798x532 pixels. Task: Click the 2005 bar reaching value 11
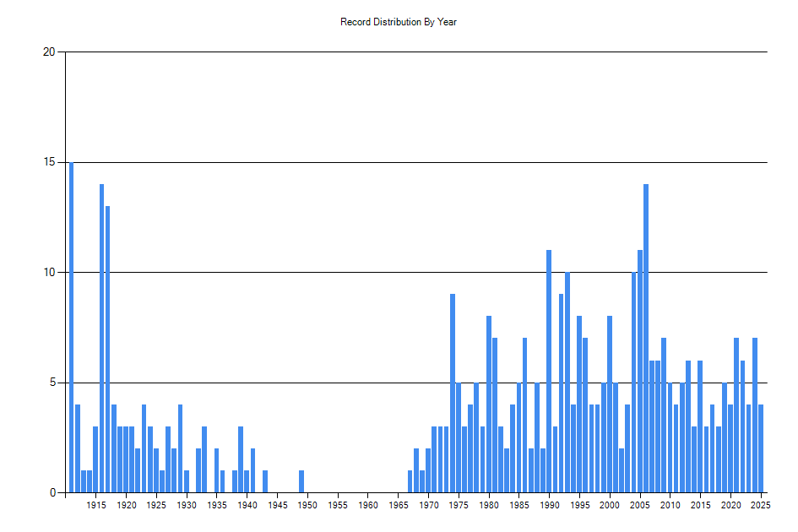point(640,372)
